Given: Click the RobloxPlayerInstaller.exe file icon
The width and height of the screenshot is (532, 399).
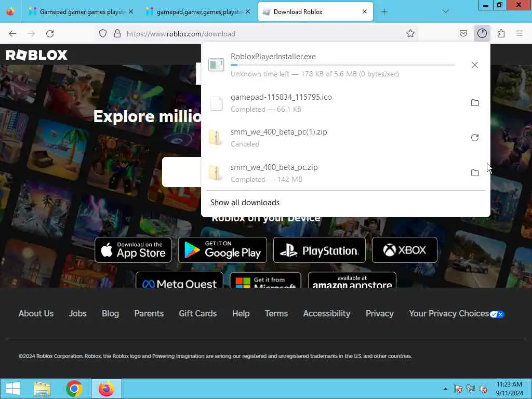Looking at the screenshot, I should click(216, 64).
